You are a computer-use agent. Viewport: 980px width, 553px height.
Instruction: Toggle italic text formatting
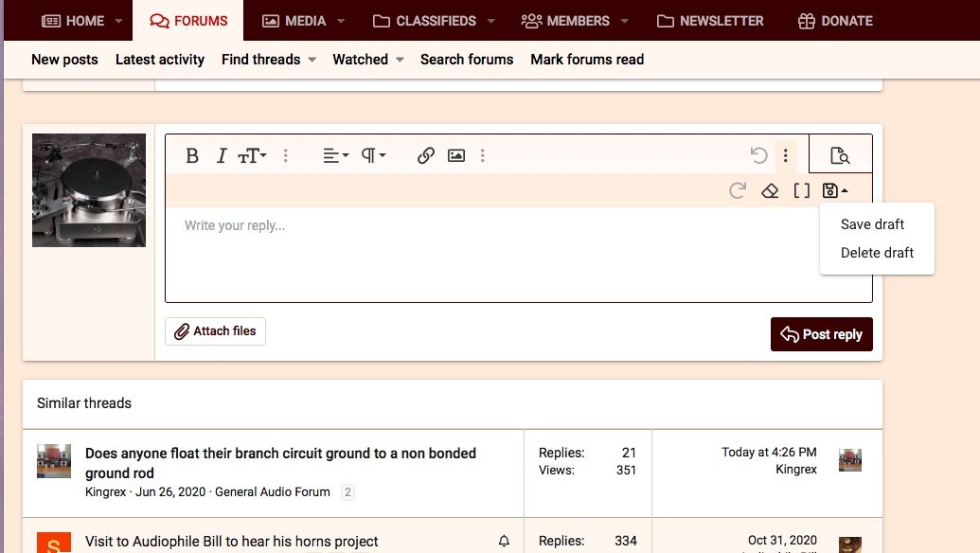(222, 156)
